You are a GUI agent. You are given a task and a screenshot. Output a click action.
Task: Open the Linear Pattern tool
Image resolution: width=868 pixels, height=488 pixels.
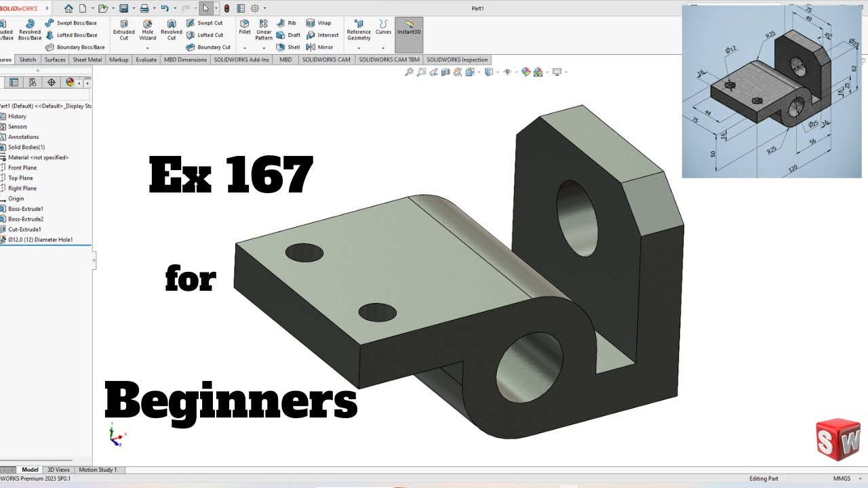pos(264,30)
